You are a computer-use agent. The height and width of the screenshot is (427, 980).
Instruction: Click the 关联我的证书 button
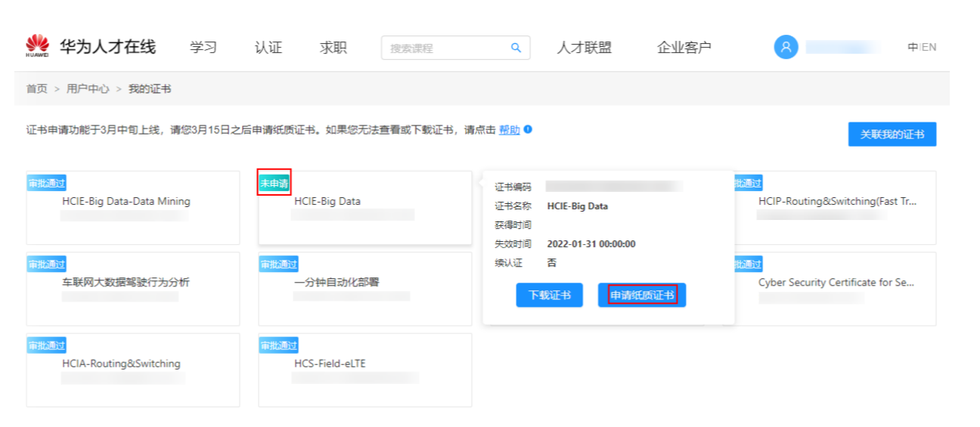892,134
